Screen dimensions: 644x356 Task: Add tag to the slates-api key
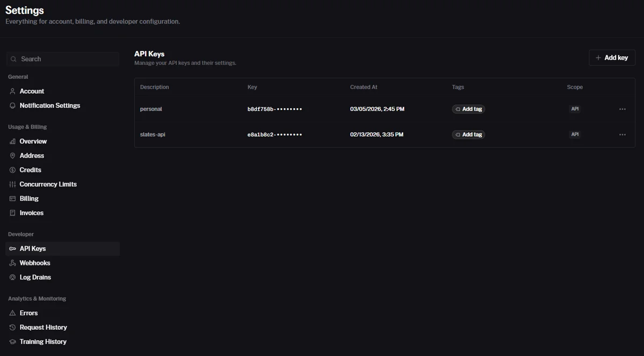point(469,135)
